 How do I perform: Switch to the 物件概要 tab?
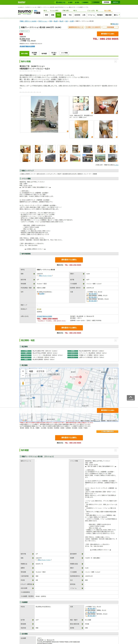click(44, 53)
